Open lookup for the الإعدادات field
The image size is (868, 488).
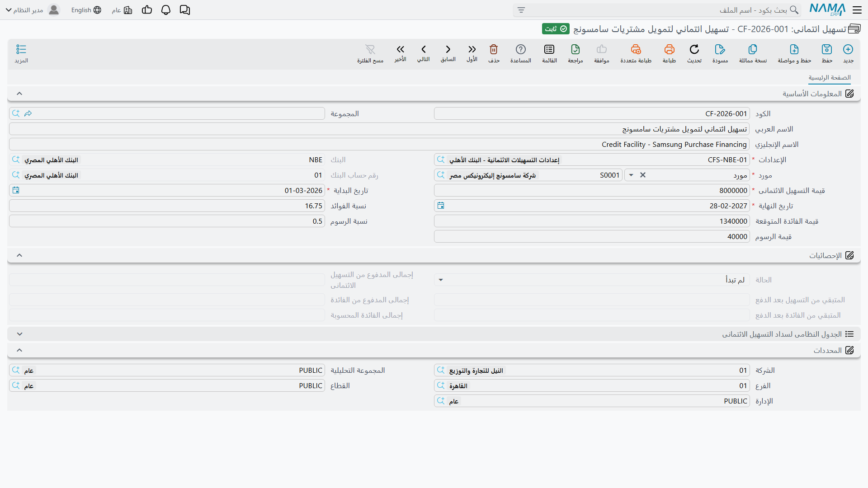pos(441,160)
